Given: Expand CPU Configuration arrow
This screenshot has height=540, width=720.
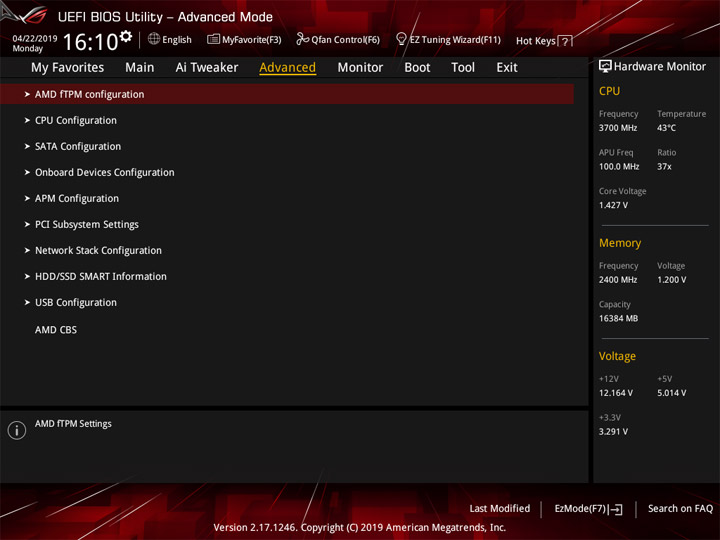Looking at the screenshot, I should click(x=27, y=120).
